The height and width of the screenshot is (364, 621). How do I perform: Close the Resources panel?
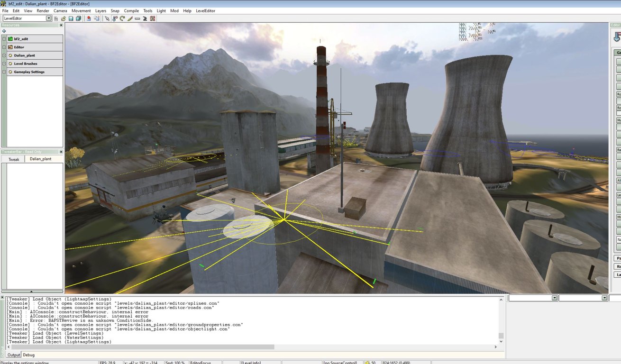pyautogui.click(x=61, y=25)
